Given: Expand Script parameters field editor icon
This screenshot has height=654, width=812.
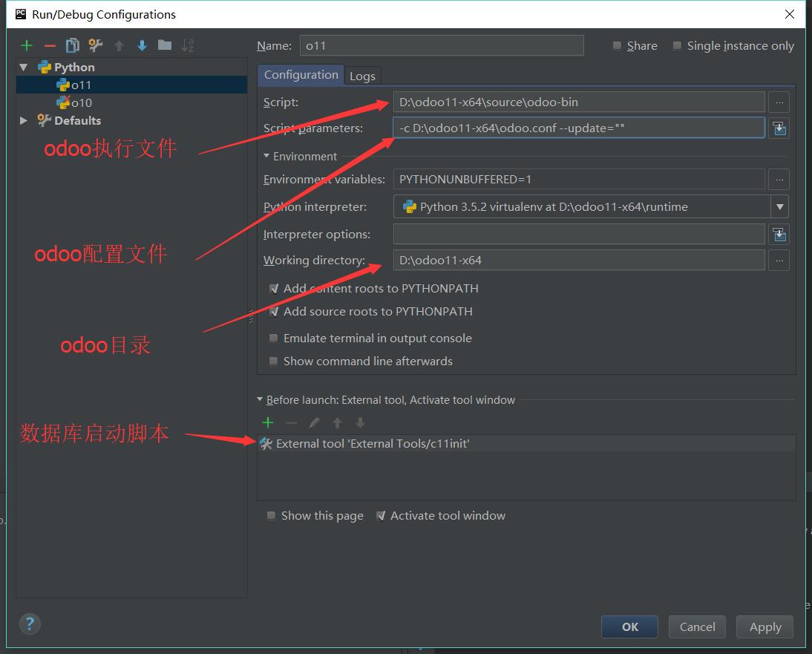Looking at the screenshot, I should [x=779, y=128].
